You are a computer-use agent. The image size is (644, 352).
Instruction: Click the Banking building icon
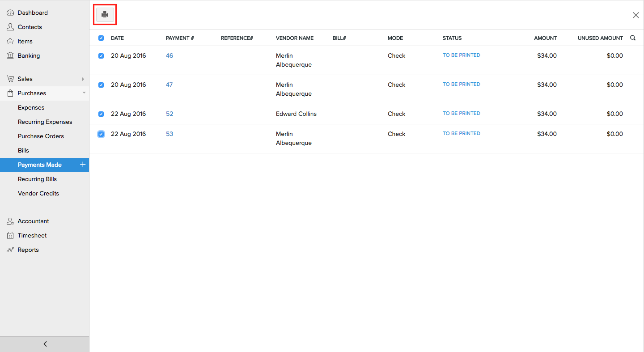point(10,56)
